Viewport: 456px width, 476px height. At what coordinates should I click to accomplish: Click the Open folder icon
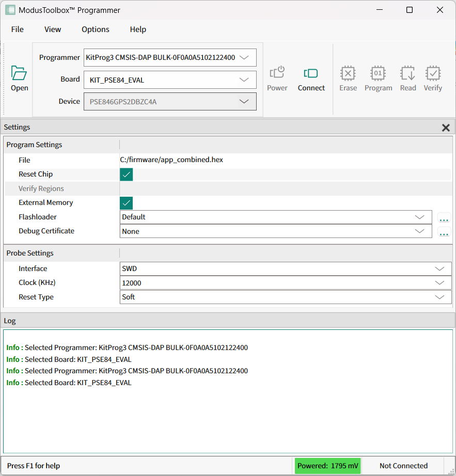coord(19,74)
